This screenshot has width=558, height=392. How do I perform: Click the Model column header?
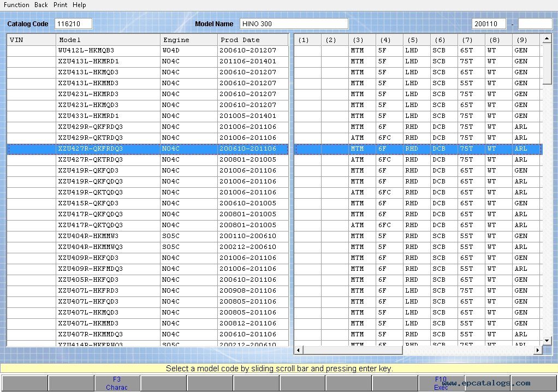108,40
